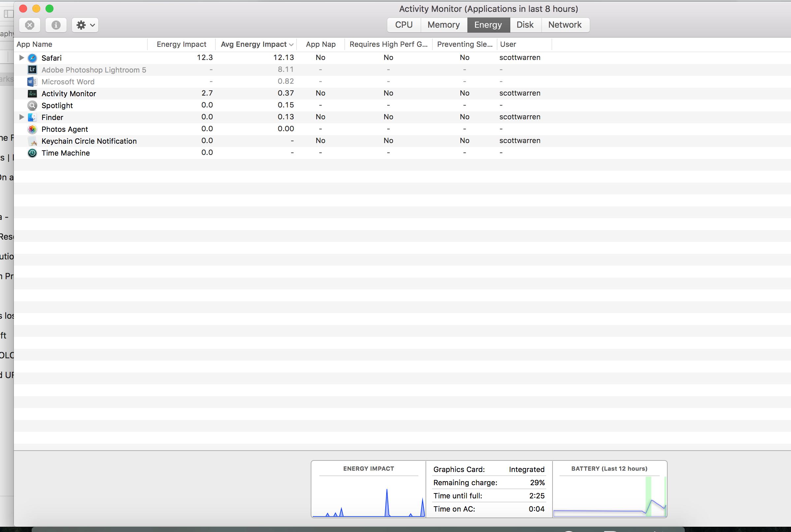
Task: Select the Time Machine row name
Action: [x=66, y=153]
